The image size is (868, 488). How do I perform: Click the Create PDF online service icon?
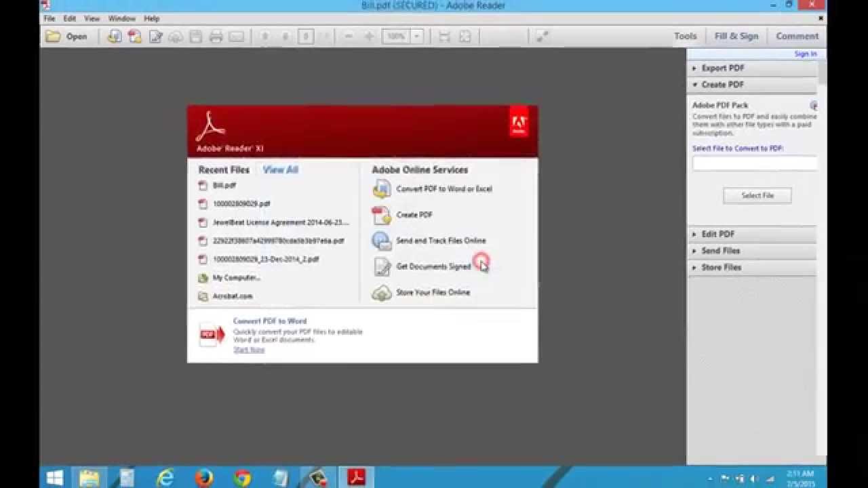(x=382, y=216)
